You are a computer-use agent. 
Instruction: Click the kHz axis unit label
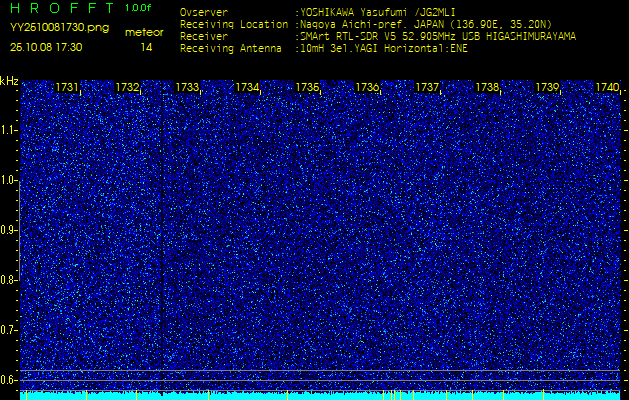tap(9, 81)
